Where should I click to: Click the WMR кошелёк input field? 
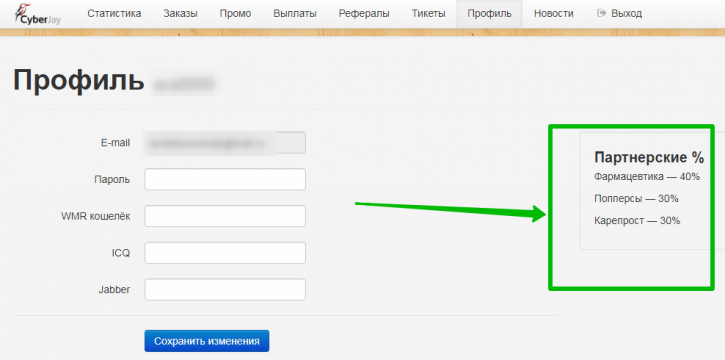pos(225,216)
